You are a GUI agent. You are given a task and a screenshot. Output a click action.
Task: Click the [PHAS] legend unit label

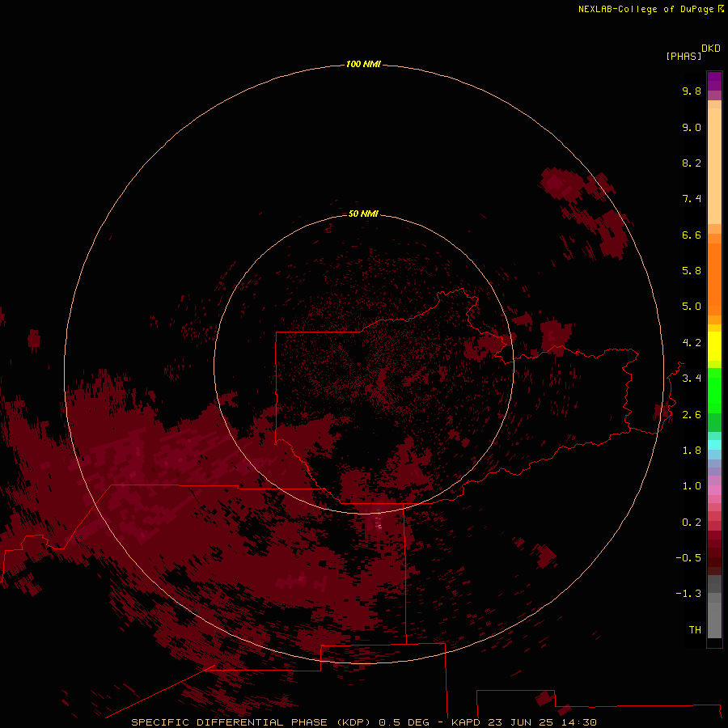pos(684,56)
